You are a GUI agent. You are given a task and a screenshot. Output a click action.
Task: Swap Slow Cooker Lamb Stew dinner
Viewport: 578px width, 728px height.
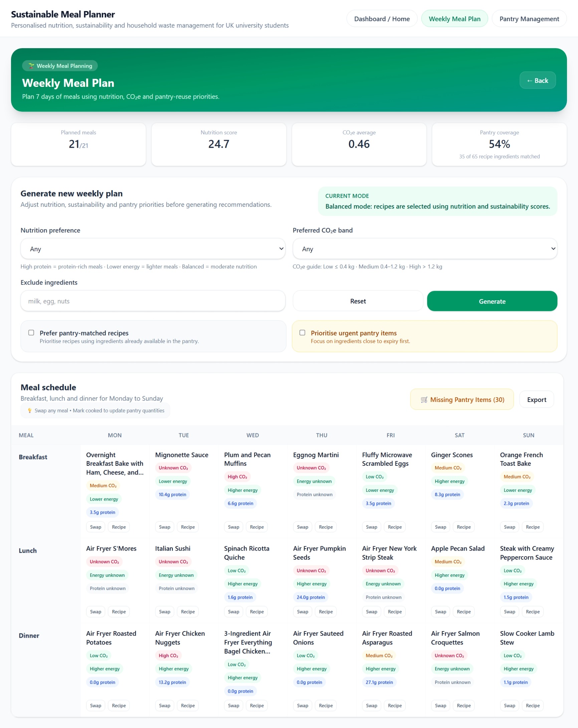coord(509,705)
